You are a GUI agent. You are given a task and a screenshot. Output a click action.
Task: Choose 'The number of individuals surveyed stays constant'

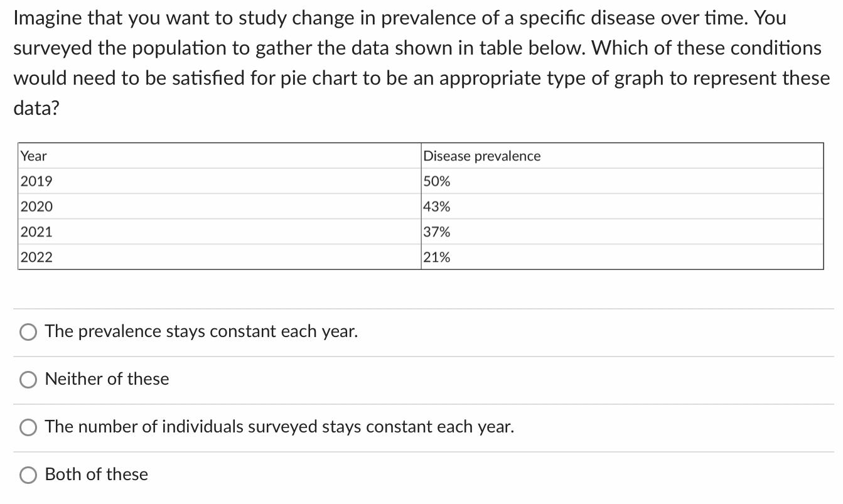(x=279, y=427)
